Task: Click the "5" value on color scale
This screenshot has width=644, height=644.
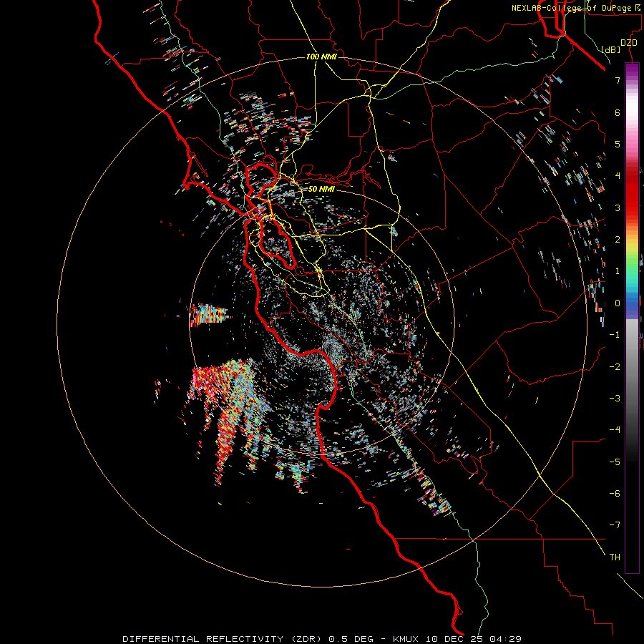Action: tap(618, 144)
